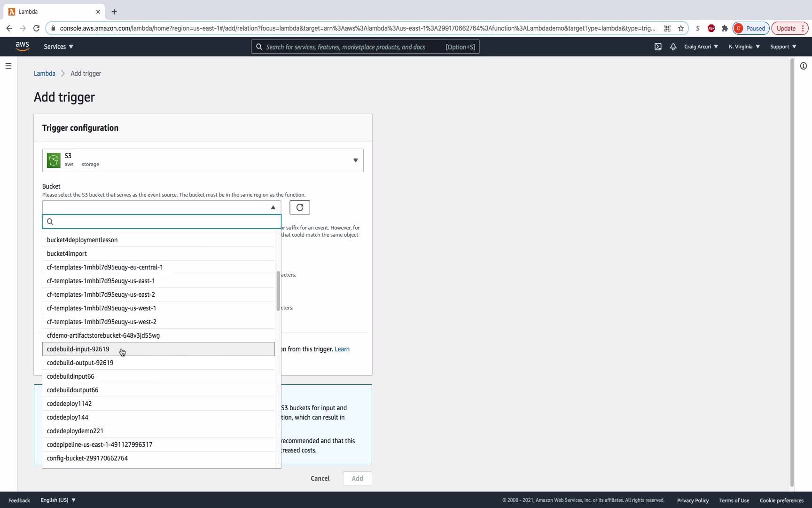Image resolution: width=812 pixels, height=508 pixels.
Task: Choose codepipeline-us-east-1-491127996317 bucket
Action: (159, 444)
